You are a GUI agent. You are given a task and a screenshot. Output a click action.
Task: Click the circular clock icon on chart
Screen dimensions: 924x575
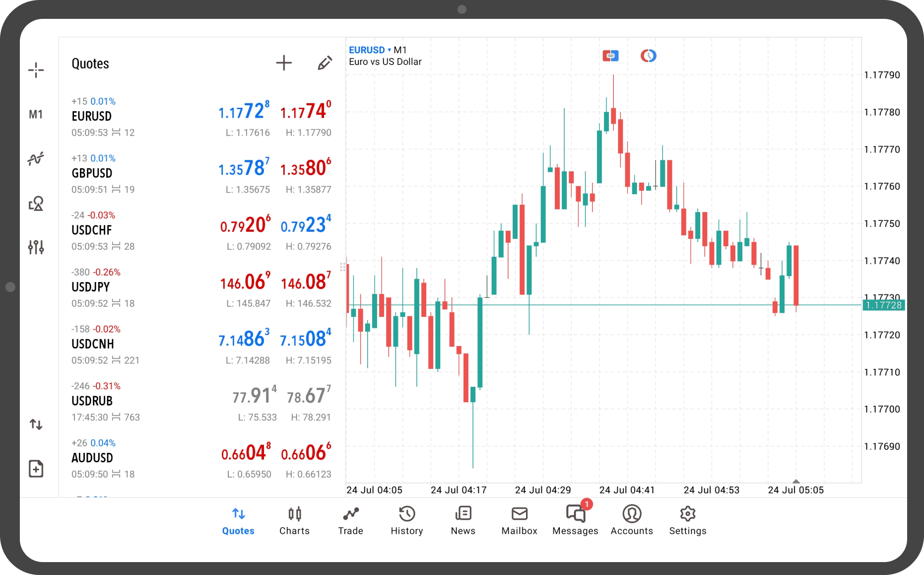click(648, 56)
